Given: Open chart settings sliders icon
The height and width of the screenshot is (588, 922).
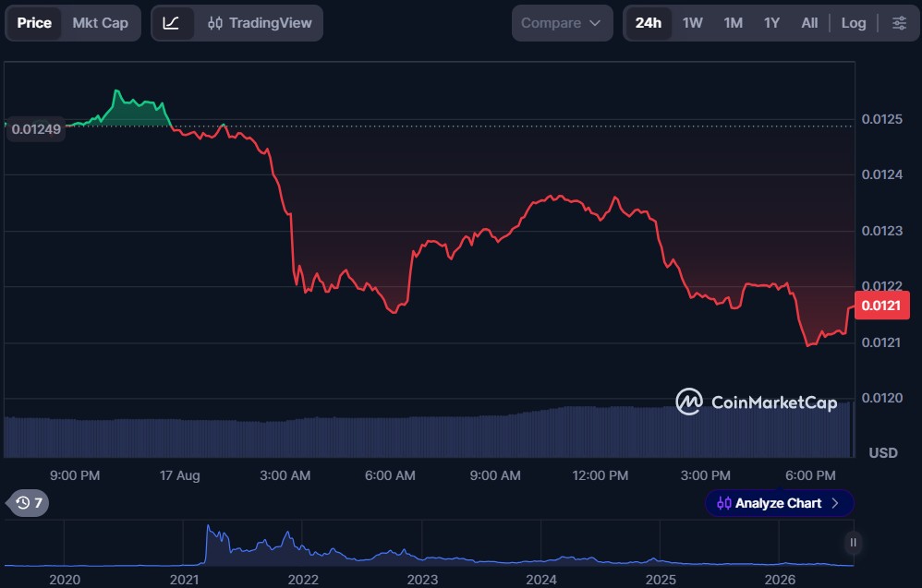Looking at the screenshot, I should [899, 23].
